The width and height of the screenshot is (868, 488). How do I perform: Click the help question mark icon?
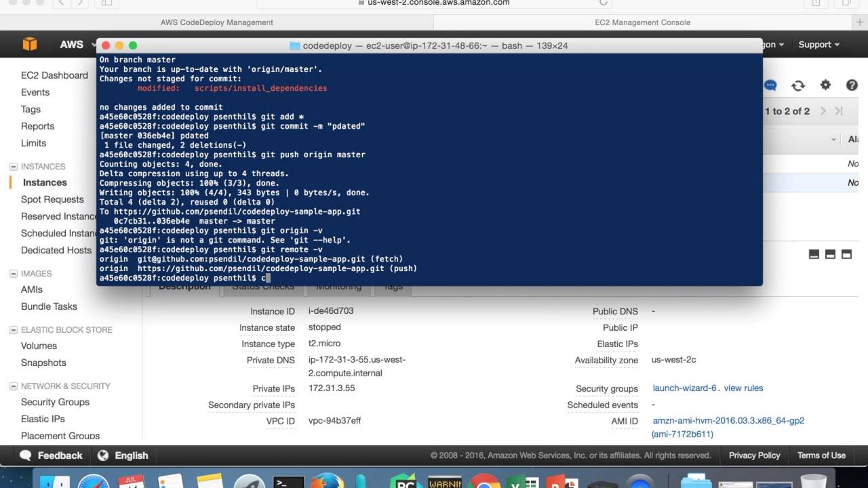(x=852, y=85)
